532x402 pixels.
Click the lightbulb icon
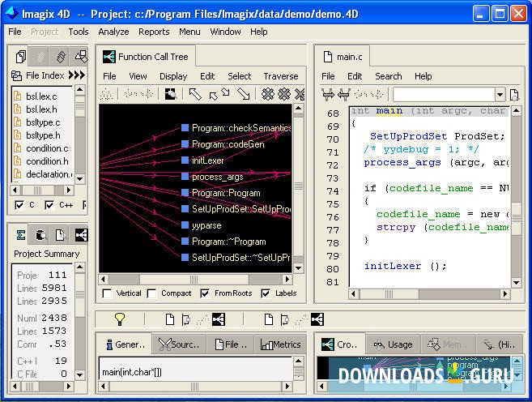point(120,319)
